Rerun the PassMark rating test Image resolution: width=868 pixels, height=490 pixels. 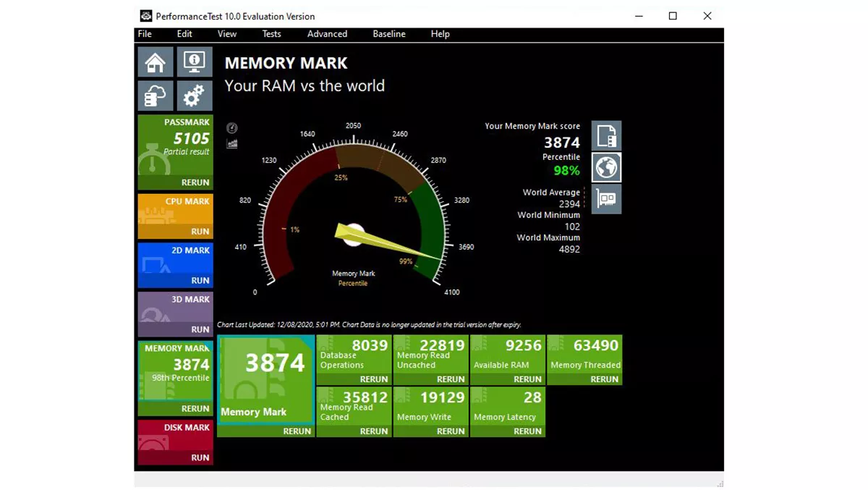(x=195, y=182)
